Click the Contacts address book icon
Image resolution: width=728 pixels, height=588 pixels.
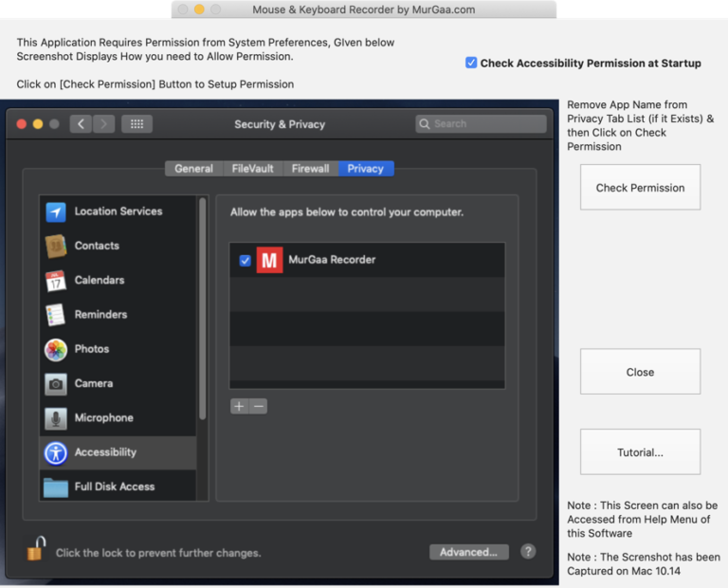[56, 247]
